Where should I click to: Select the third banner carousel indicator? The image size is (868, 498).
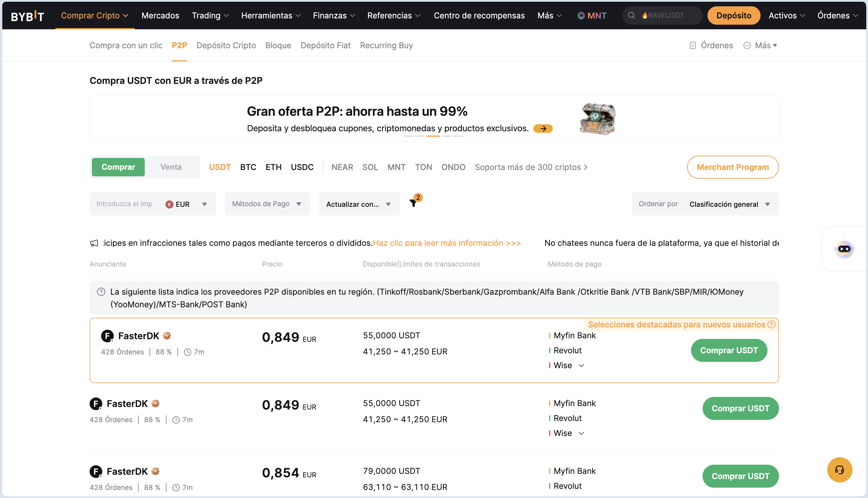(x=433, y=136)
